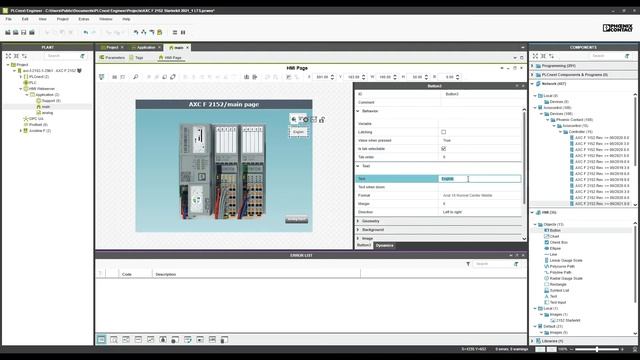Image resolution: width=640 pixels, height=360 pixels.
Task: Select 2152 Starterkit image in Components
Action: pos(565,320)
